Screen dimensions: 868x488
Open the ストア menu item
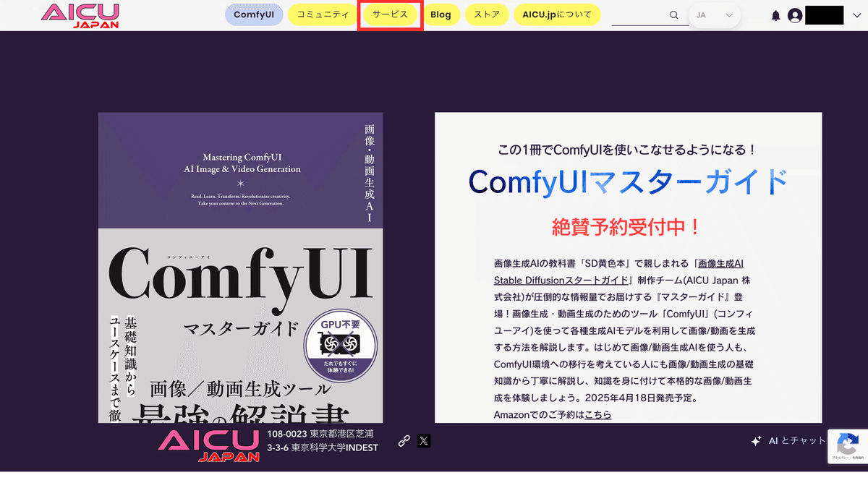[x=487, y=14]
